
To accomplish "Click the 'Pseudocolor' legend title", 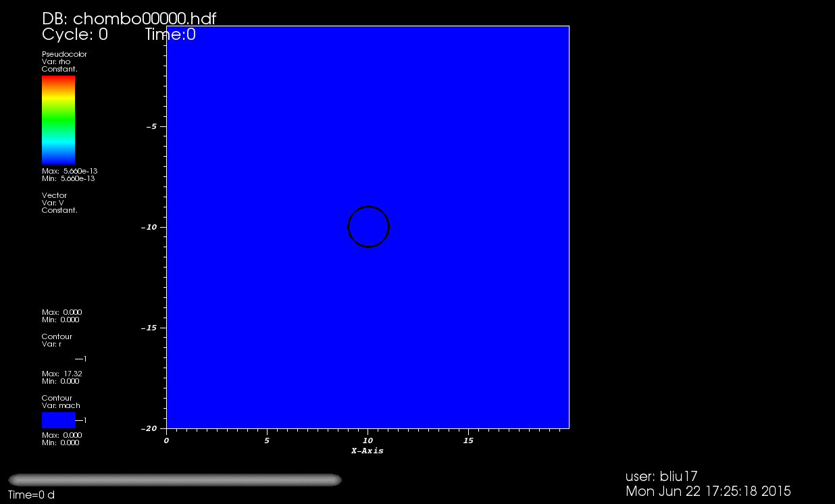I will [x=64, y=54].
